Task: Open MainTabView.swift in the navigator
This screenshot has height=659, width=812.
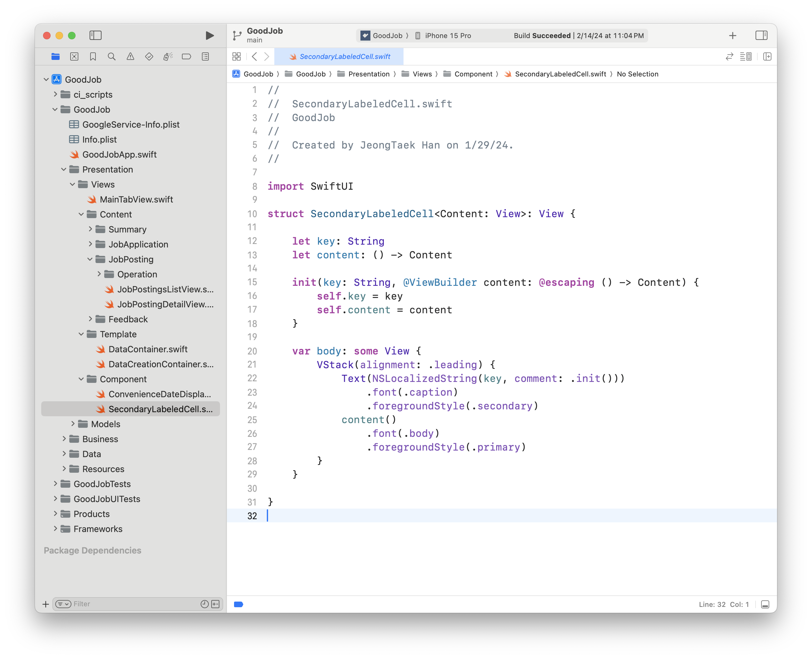Action: pyautogui.click(x=136, y=199)
